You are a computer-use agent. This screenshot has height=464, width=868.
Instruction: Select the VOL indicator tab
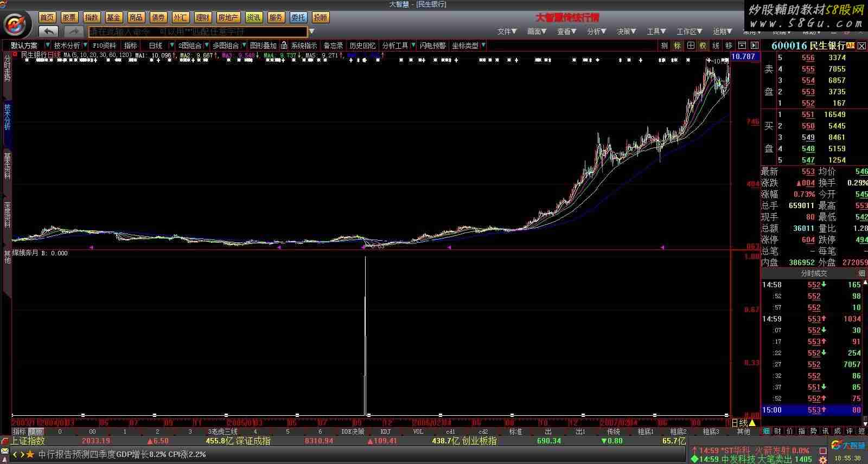[418, 431]
